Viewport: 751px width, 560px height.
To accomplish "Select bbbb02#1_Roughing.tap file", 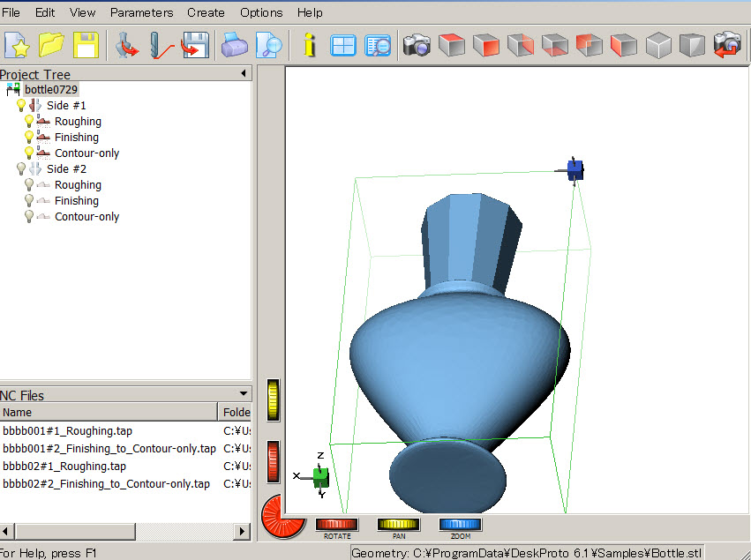I will [x=64, y=467].
